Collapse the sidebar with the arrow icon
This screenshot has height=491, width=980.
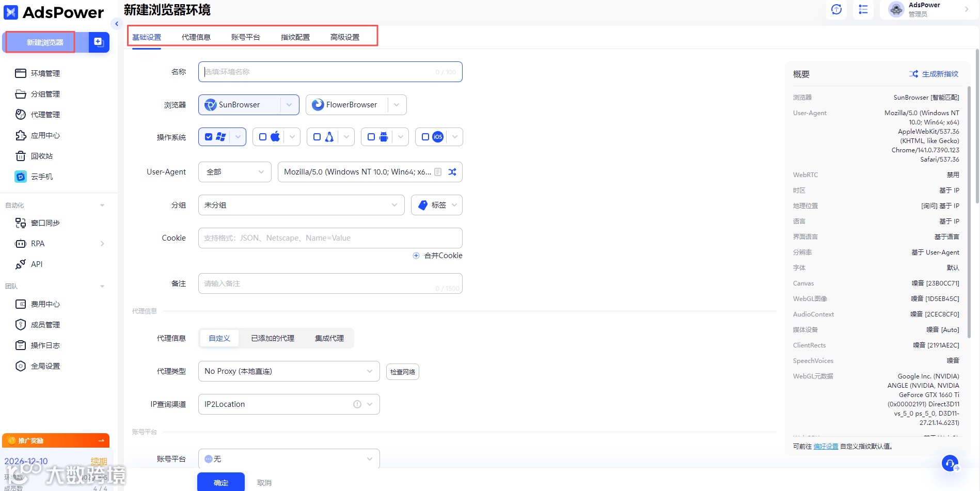(117, 24)
